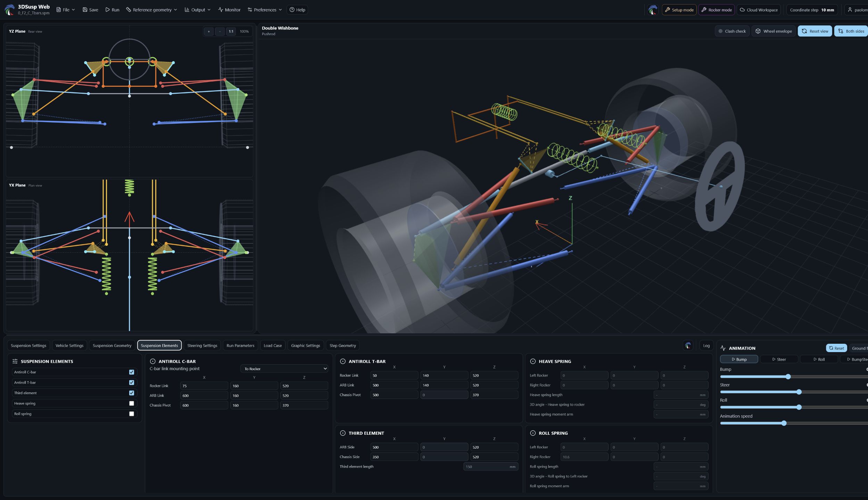
Task: Activate Rocker mode wrench button
Action: click(716, 10)
